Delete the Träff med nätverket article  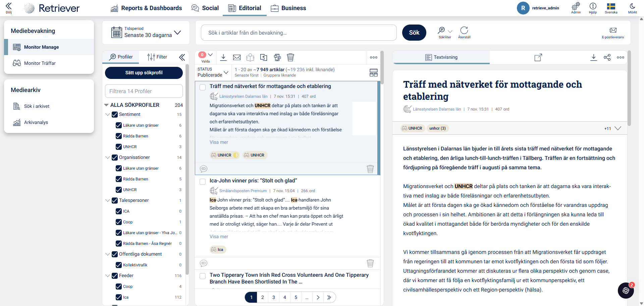370,169
